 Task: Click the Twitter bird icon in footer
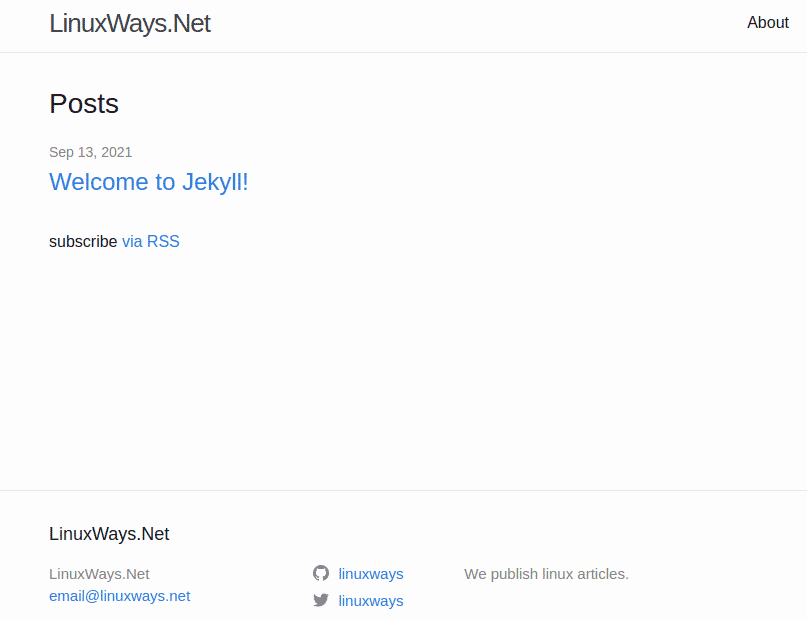tap(321, 600)
